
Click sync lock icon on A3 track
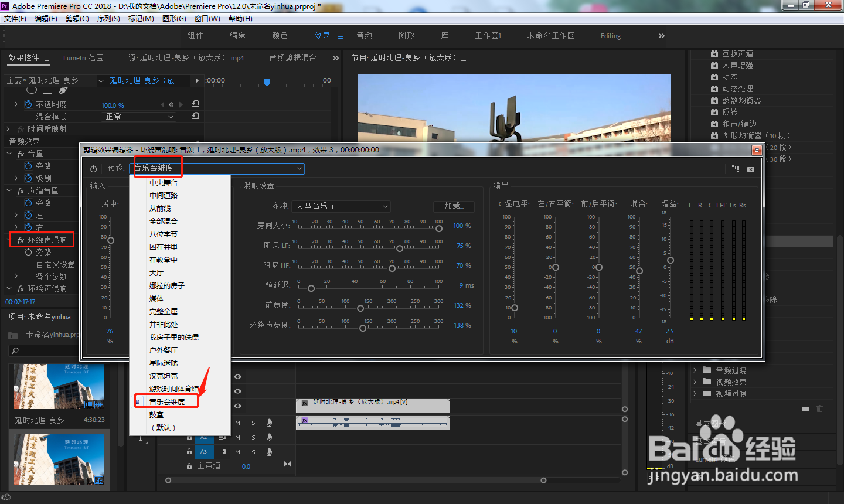click(x=222, y=452)
